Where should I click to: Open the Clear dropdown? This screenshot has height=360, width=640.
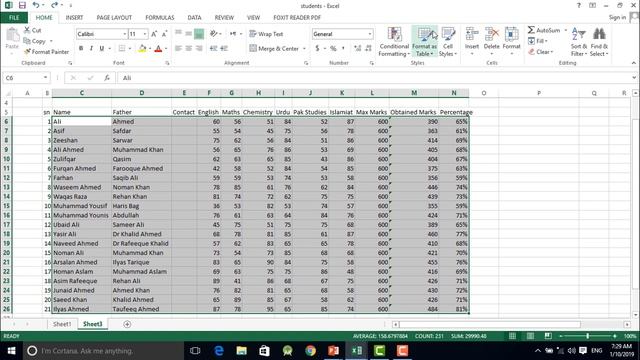(541, 52)
